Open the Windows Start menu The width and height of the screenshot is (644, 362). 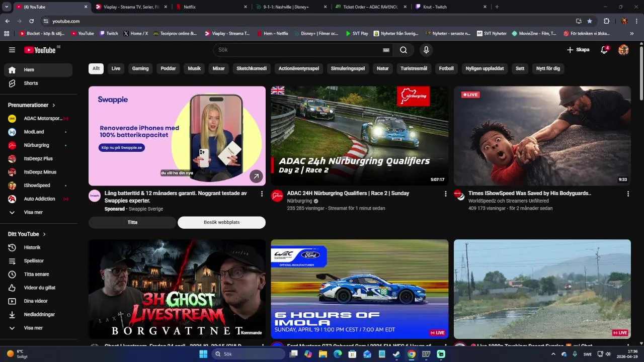[x=203, y=354]
